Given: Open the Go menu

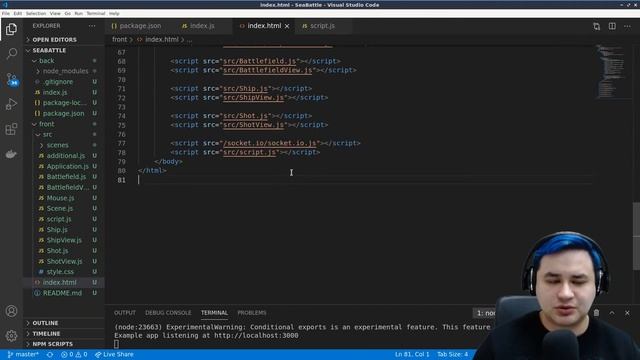Looking at the screenshot, I should (67, 13).
